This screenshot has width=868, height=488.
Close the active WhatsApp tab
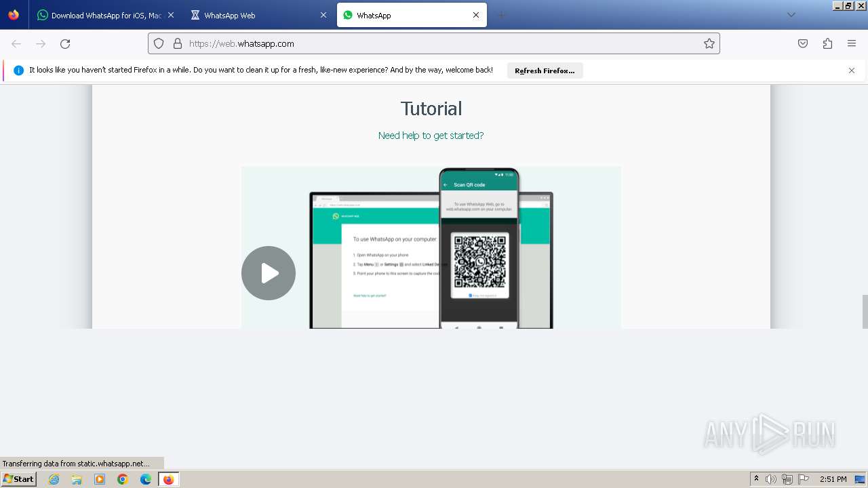point(476,15)
